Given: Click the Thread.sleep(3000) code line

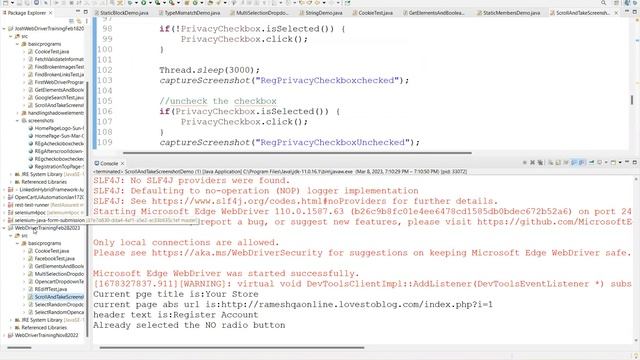Looking at the screenshot, I should pos(209,70).
